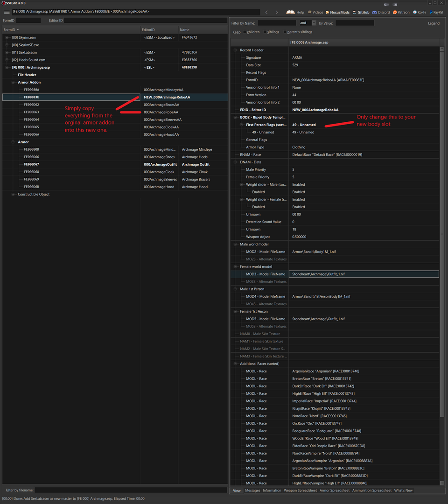Click the MOD3 Stoneheart\Archmage\Outfit_1.nif value
This screenshot has width=448, height=504.
pyautogui.click(x=364, y=274)
